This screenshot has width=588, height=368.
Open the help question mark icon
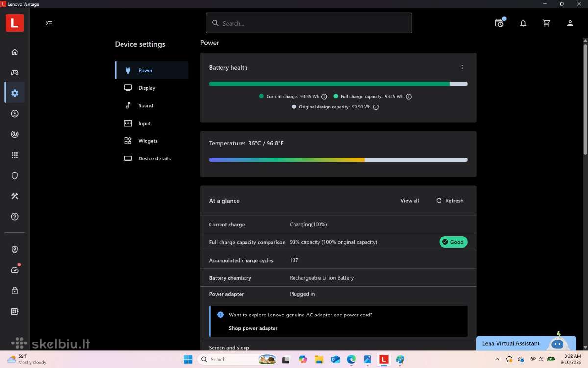pyautogui.click(x=15, y=216)
